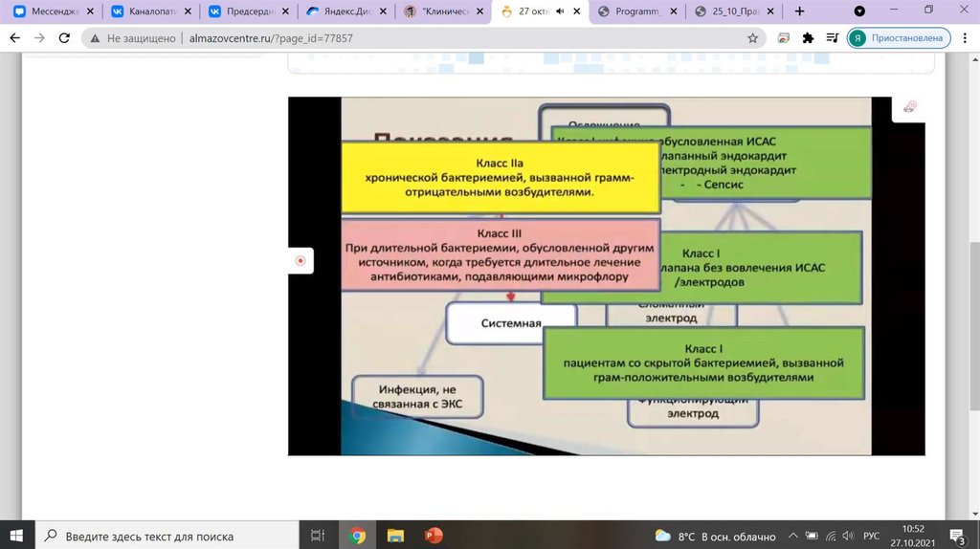The height and width of the screenshot is (549, 980).
Task: Close the Яндекс.Диск tab
Action: click(383, 11)
